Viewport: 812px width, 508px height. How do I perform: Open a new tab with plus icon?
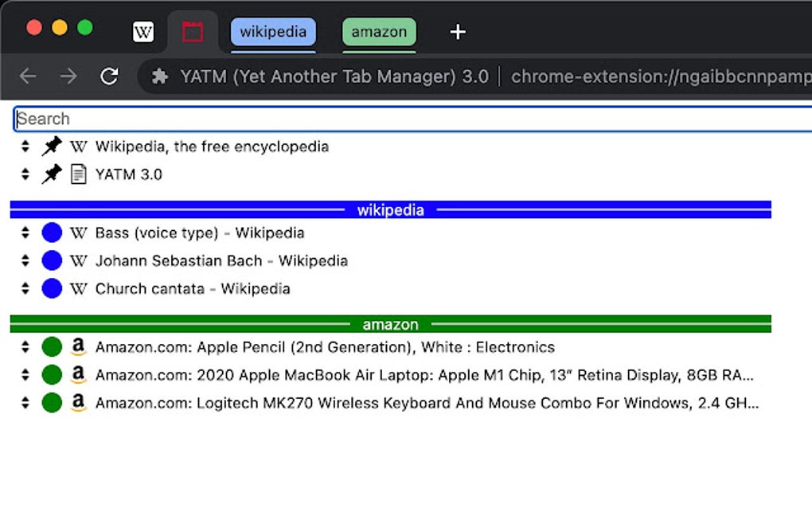(457, 32)
